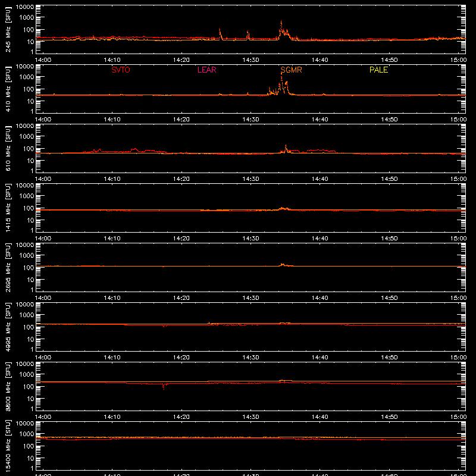Select the '410 MHz [SFU]' axis title

8,89
